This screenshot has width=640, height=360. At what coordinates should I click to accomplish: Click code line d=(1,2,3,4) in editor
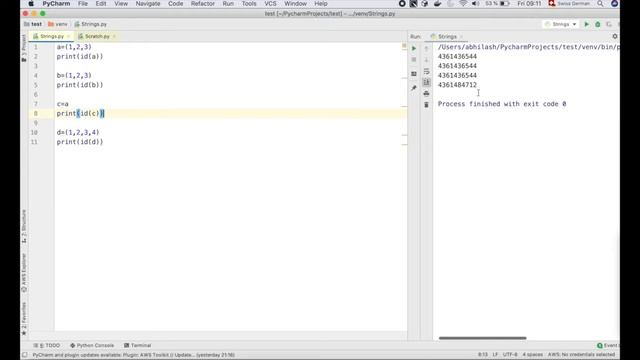(78, 132)
